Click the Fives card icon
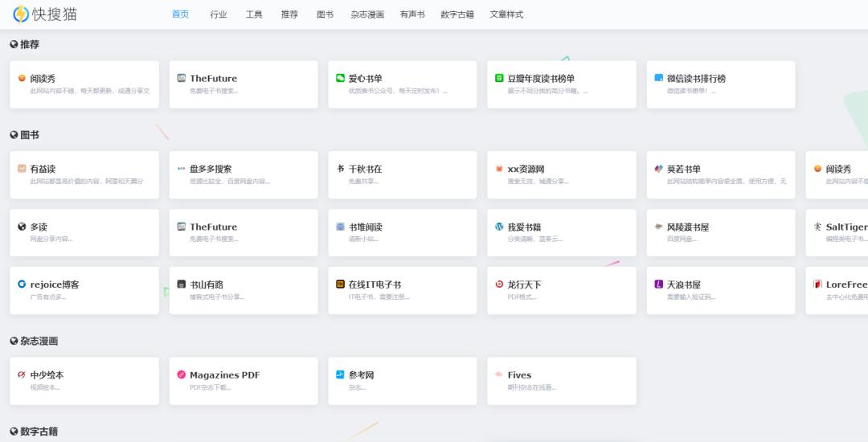Screen dimensions: 868x442 (499, 374)
